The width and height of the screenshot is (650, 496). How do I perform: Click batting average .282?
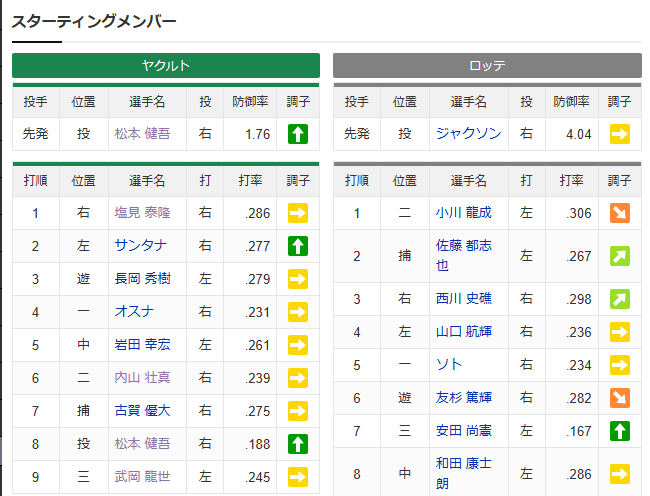(x=579, y=398)
